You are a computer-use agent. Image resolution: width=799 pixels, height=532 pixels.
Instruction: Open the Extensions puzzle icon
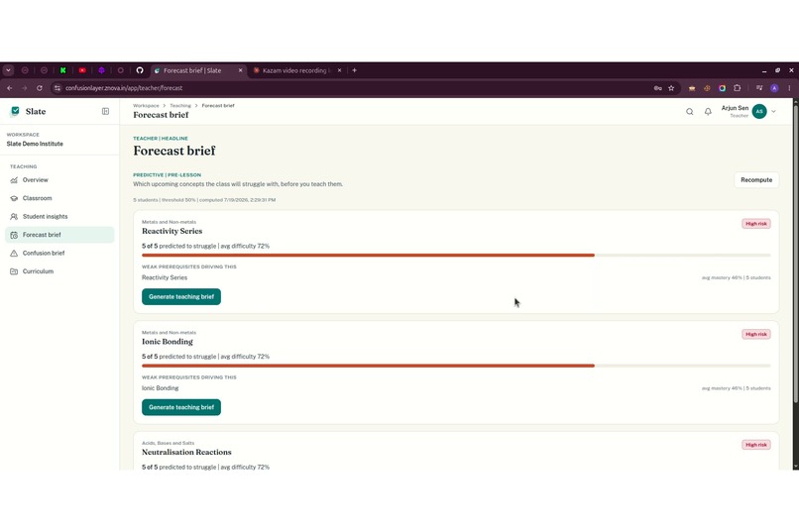(737, 88)
